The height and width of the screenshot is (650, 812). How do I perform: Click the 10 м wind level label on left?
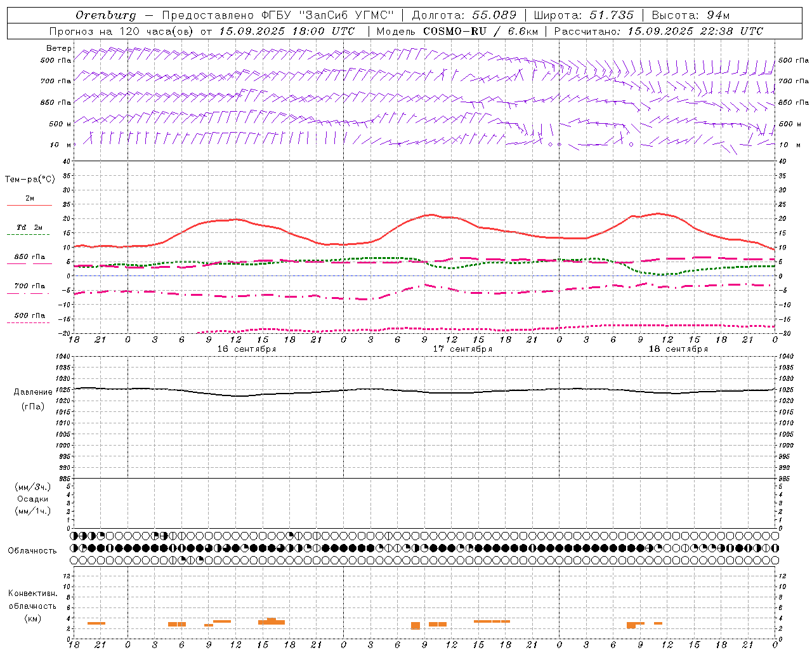coord(61,145)
